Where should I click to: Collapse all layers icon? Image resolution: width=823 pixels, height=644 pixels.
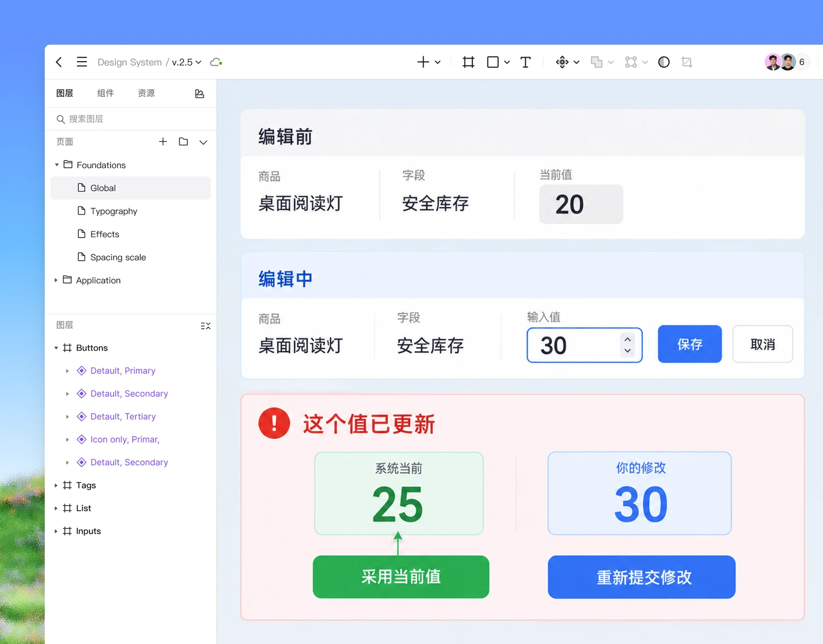(x=205, y=326)
